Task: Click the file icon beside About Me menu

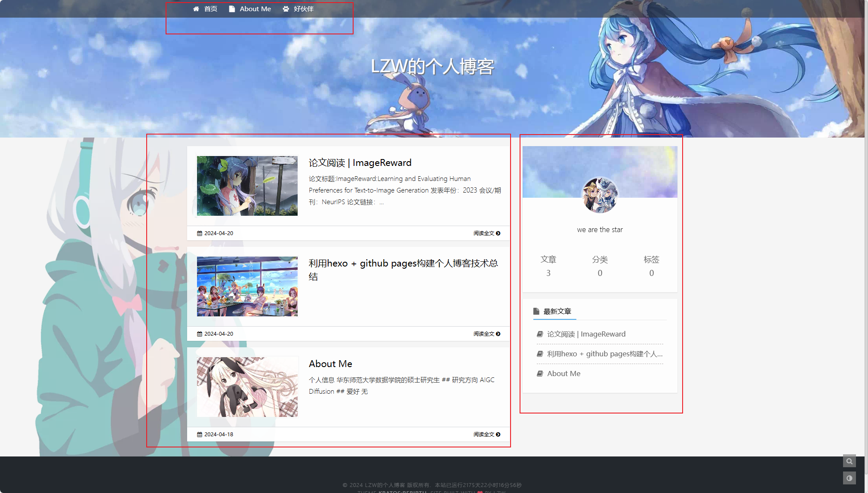Action: pyautogui.click(x=232, y=9)
